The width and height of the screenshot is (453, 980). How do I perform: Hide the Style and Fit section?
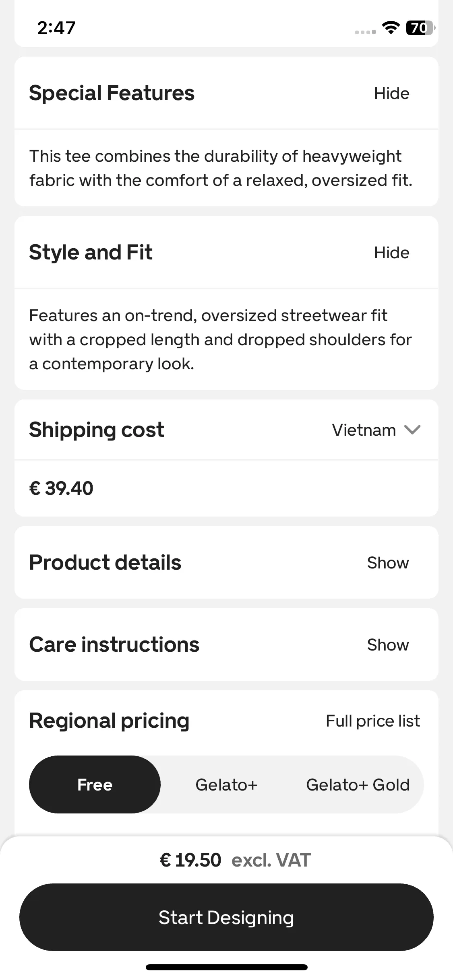click(x=391, y=253)
